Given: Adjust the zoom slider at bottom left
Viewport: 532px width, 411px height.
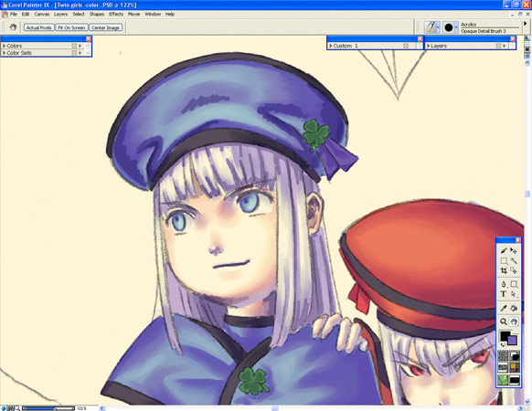Looking at the screenshot, I should (48, 408).
